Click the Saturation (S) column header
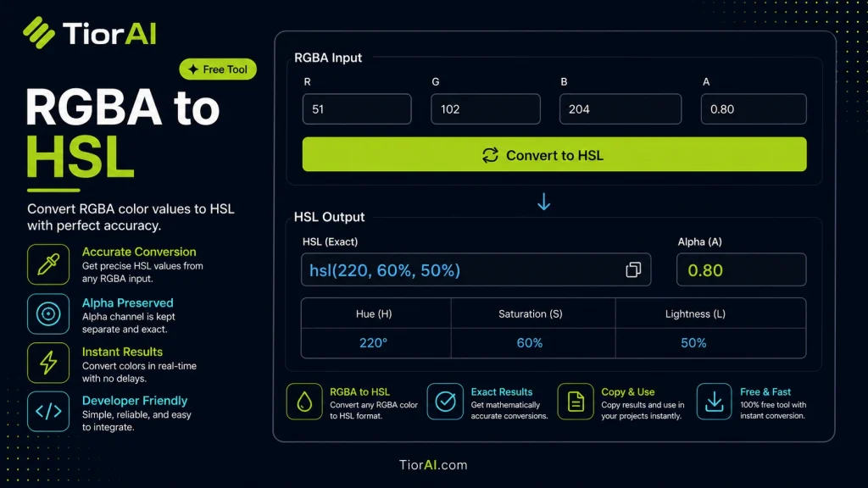This screenshot has height=488, width=868. pos(531,313)
